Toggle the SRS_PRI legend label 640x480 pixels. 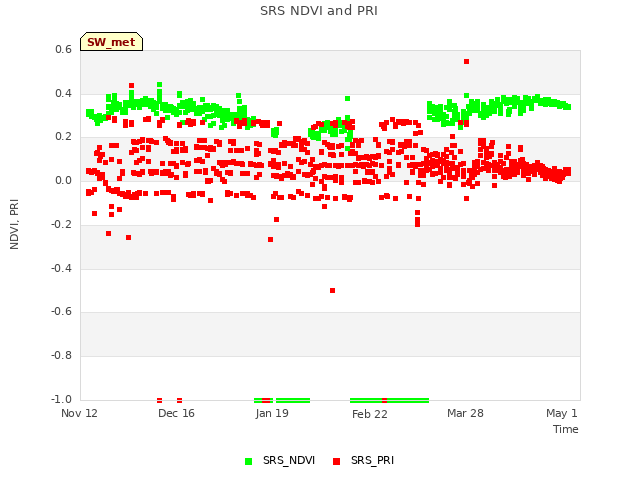click(372, 460)
